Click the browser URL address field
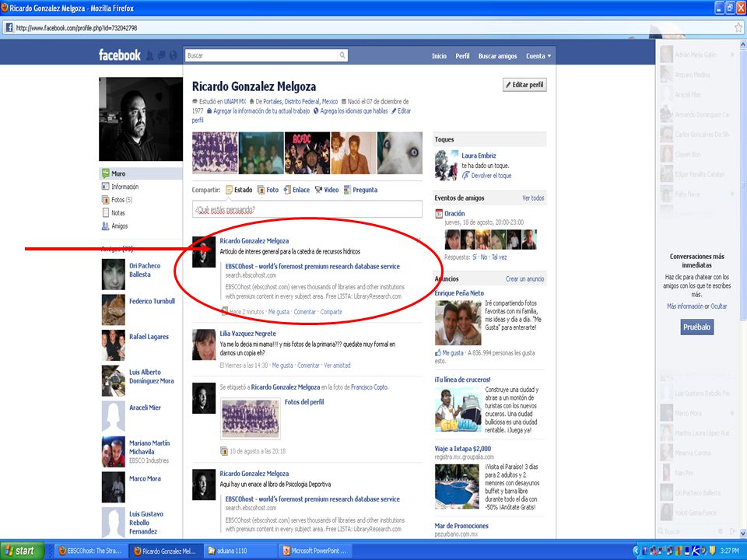The height and width of the screenshot is (560, 747). click(372, 28)
